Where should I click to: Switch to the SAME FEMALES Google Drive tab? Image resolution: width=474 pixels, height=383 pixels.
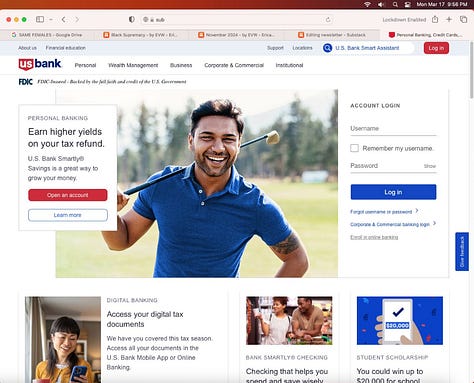(x=47, y=35)
